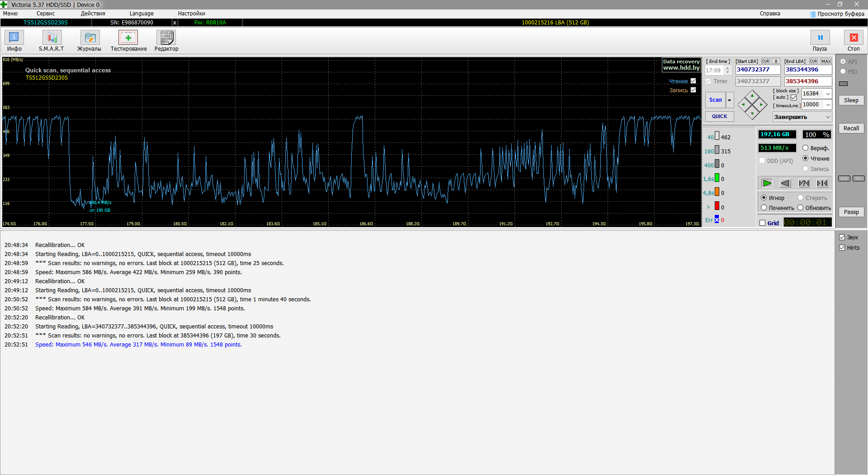Select the Чтение radio button

pyautogui.click(x=805, y=158)
